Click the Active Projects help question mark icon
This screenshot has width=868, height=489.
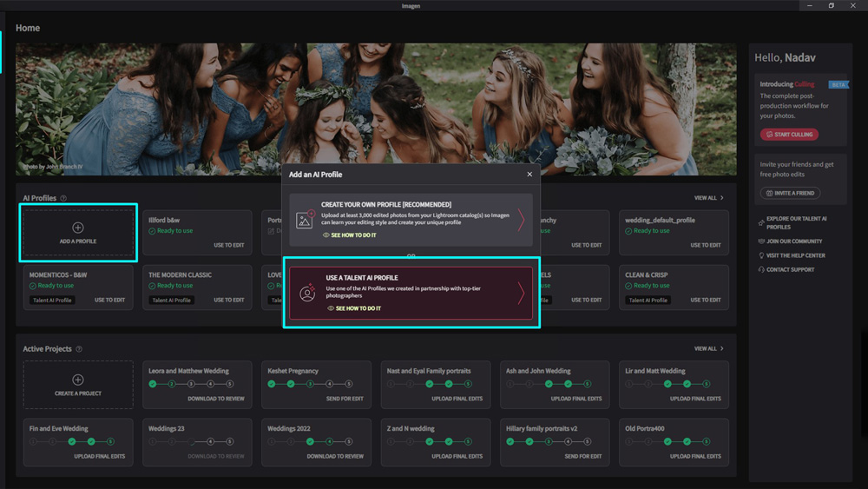coord(79,349)
